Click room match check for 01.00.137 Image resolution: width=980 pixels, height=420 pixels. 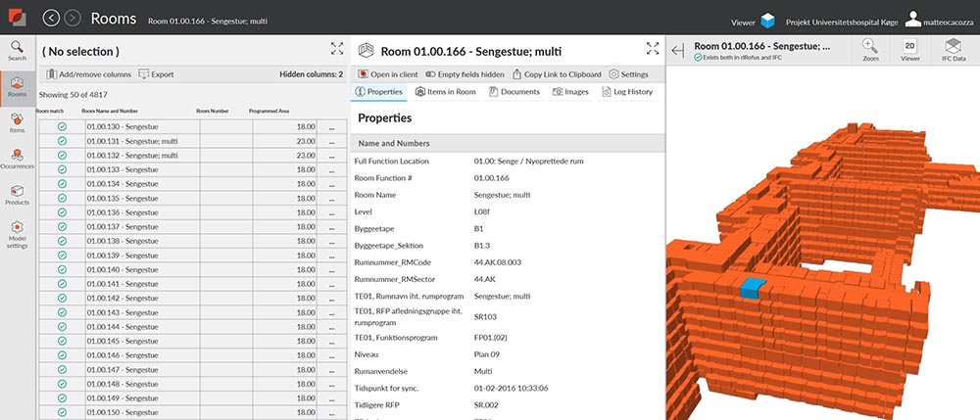[62, 226]
